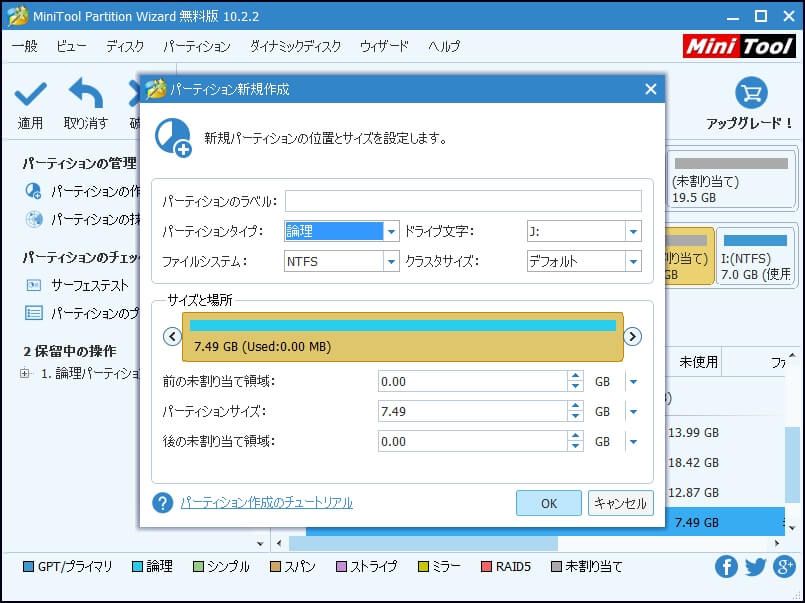Open the file system NTFS dropdown
This screenshot has width=805, height=603.
tap(391, 262)
